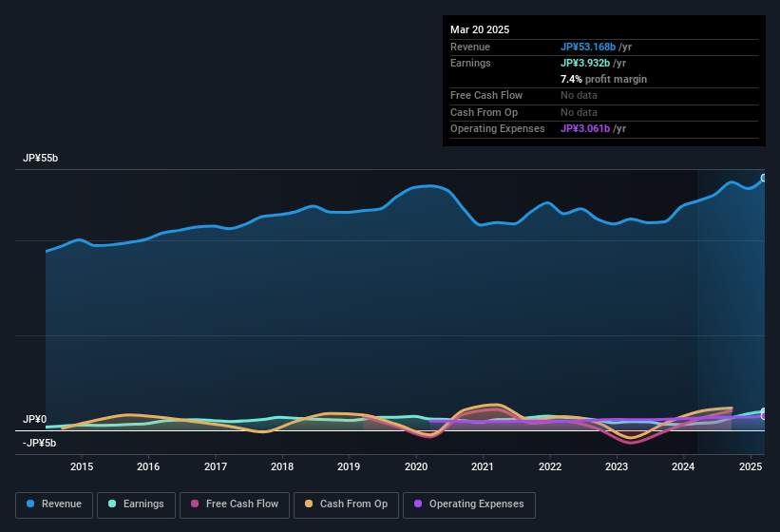
Task: Click the JP¥0 y-axis label
Action: tap(35, 419)
